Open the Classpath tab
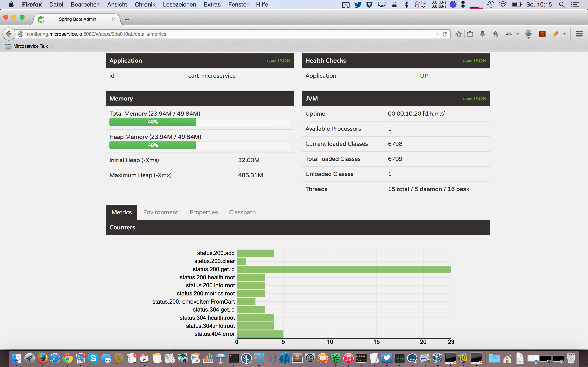 (242, 212)
